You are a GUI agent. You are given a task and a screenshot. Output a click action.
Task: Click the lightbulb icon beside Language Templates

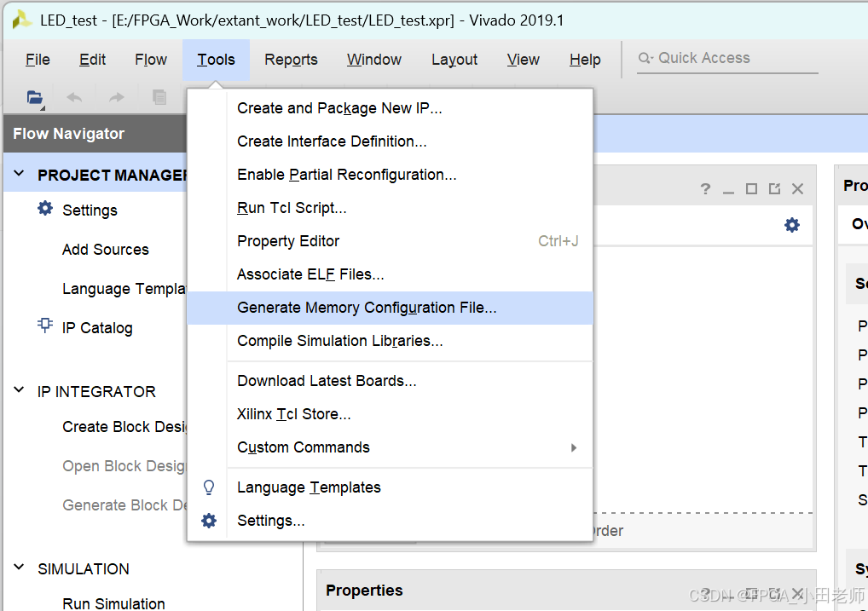(x=209, y=487)
